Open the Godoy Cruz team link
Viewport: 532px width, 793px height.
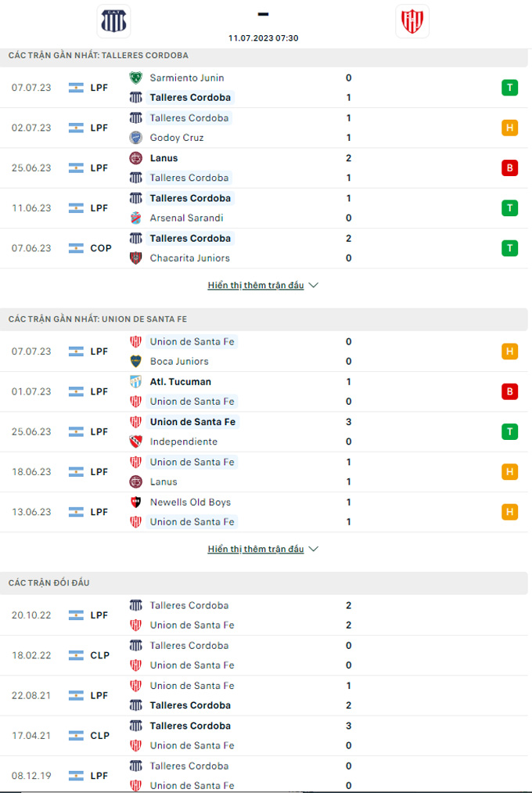[x=177, y=138]
